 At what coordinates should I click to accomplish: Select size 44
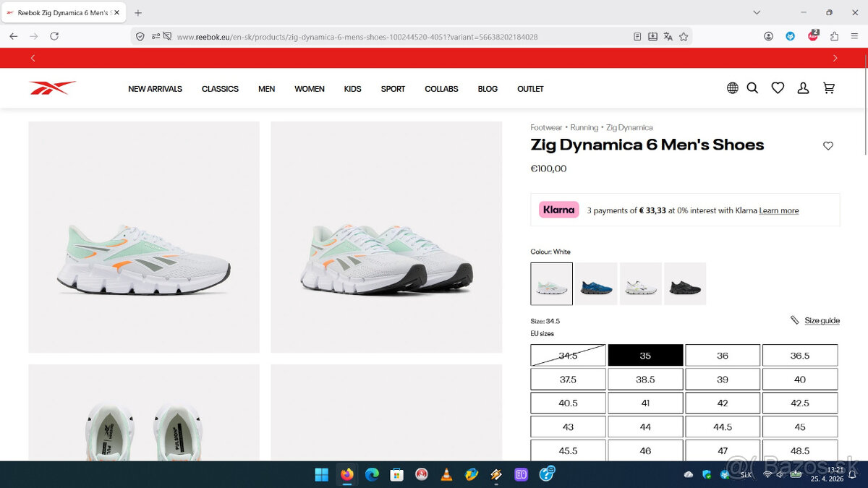tap(645, 427)
